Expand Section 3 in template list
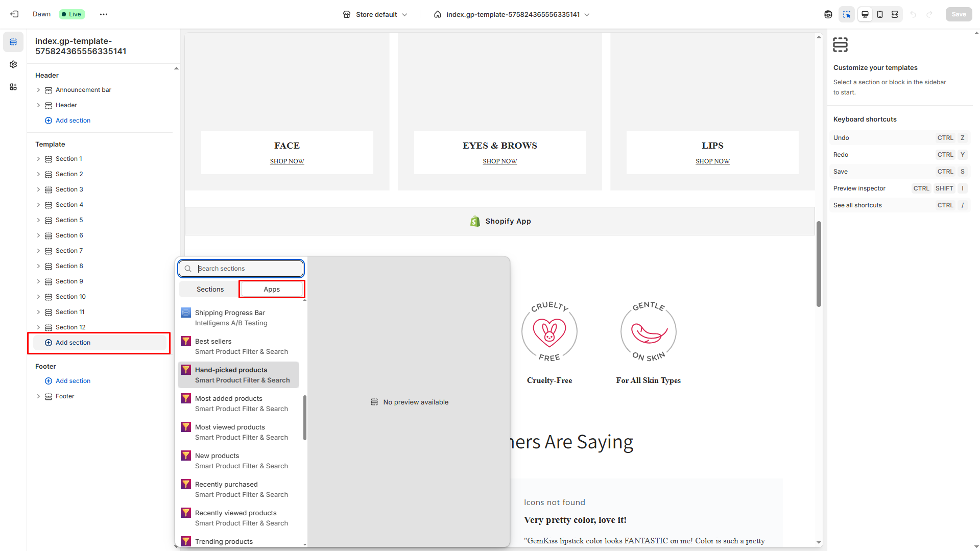The image size is (980, 551). click(38, 189)
